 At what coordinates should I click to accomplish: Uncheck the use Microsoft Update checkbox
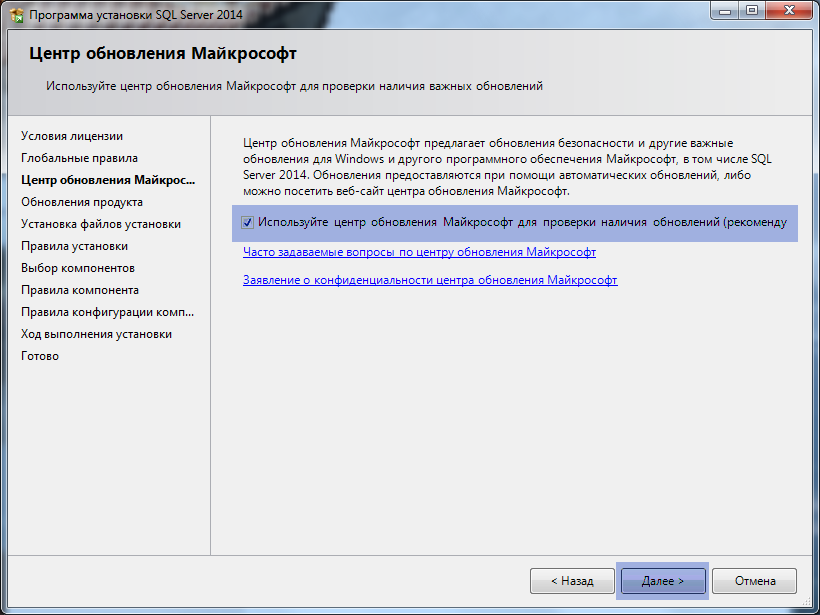247,223
